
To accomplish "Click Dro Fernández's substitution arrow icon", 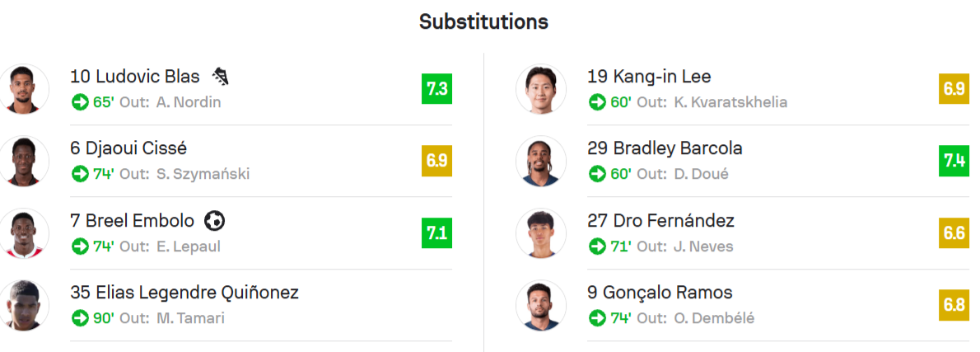I will click(x=597, y=246).
